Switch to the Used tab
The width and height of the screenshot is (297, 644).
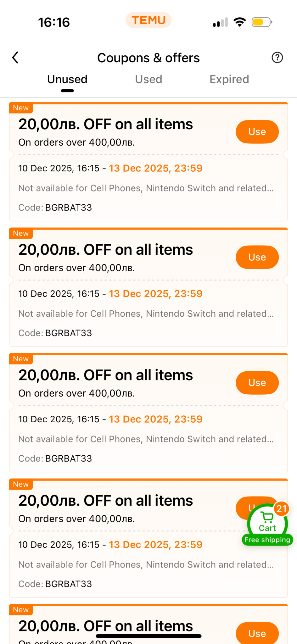(x=148, y=79)
